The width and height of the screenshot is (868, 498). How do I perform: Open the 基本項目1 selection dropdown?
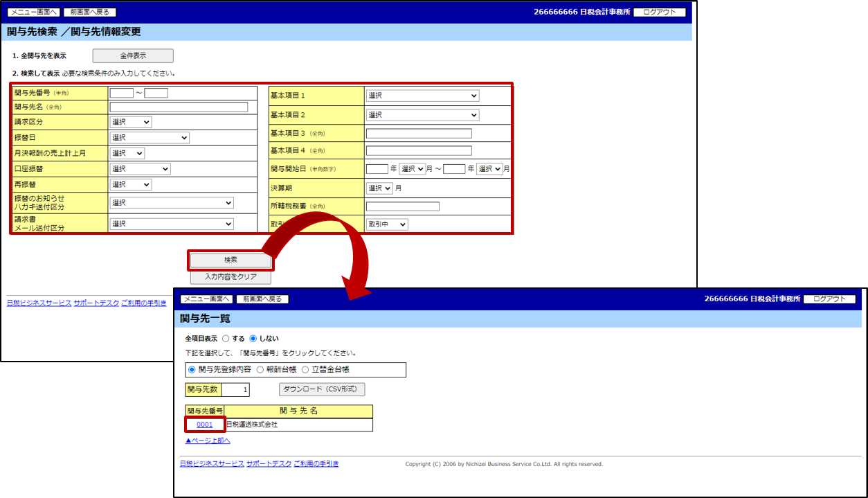[422, 96]
